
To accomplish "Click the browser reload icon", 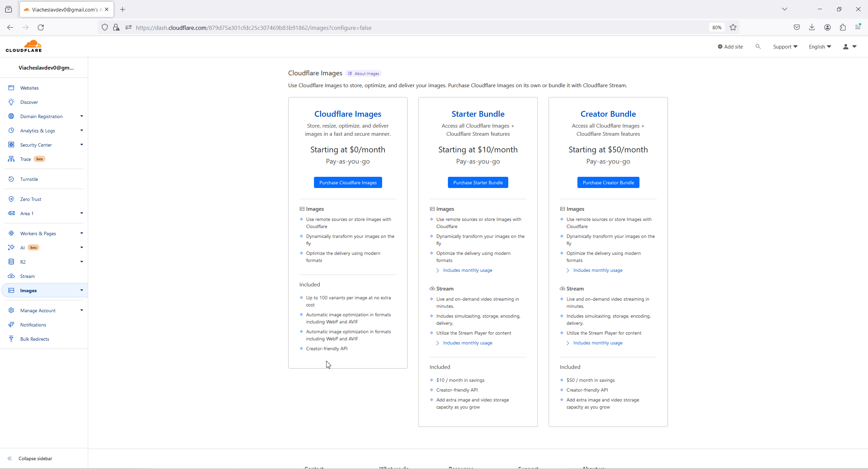I will coord(41,27).
